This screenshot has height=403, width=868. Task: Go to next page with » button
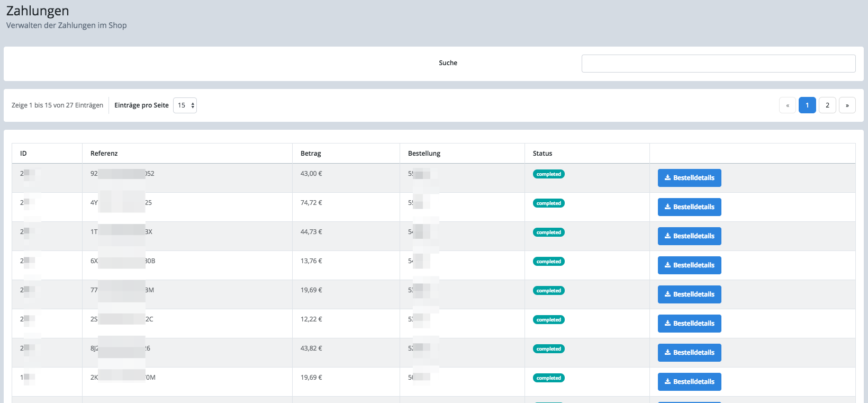pos(847,105)
